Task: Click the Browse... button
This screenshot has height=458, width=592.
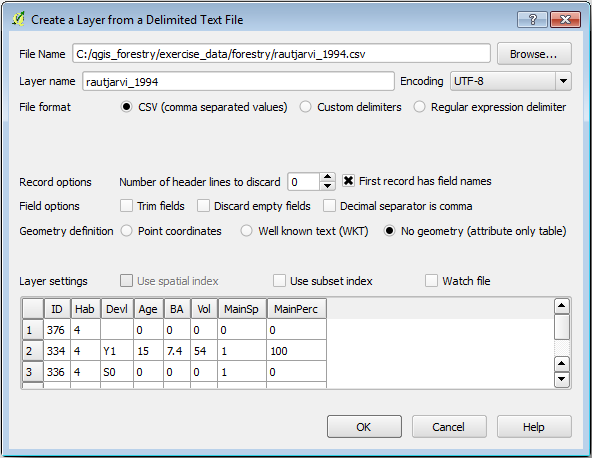Action: pyautogui.click(x=534, y=54)
